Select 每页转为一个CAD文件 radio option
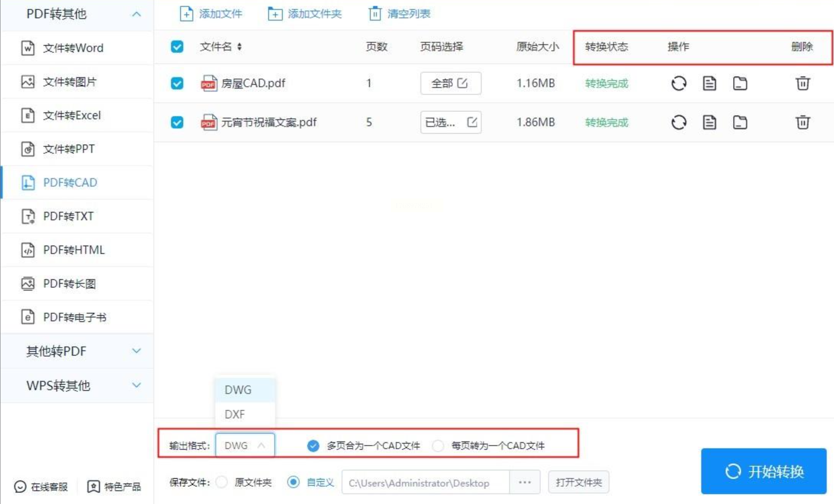Viewport: 834px width, 504px height. 438,445
